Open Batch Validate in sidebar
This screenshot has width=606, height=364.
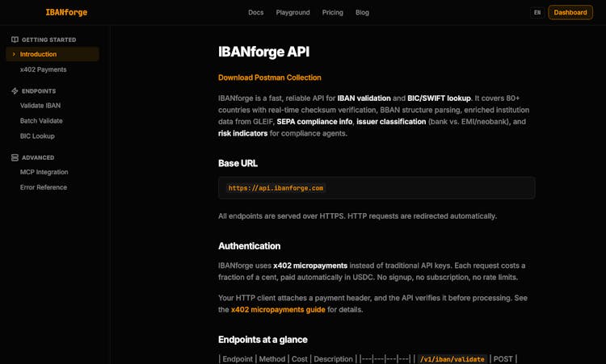41,121
